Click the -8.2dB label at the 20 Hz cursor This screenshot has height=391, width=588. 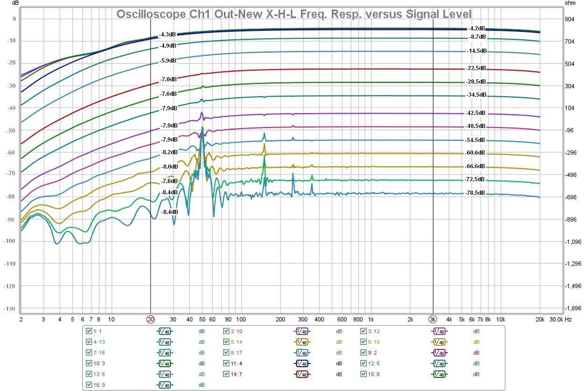coord(169,152)
